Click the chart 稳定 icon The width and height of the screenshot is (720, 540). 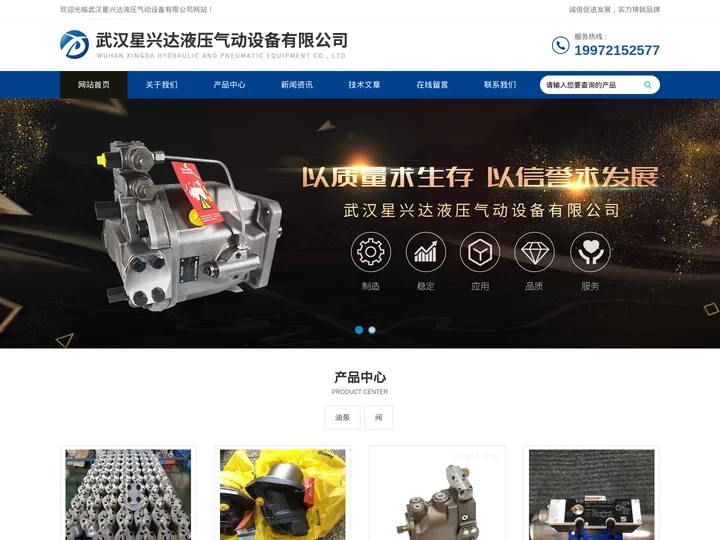[x=426, y=252]
